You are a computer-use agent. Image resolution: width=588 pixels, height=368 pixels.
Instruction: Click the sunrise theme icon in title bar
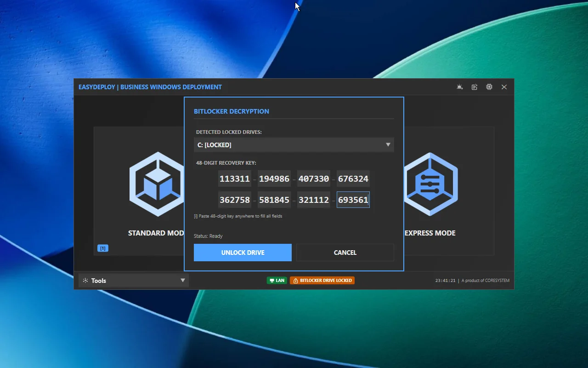tap(460, 87)
